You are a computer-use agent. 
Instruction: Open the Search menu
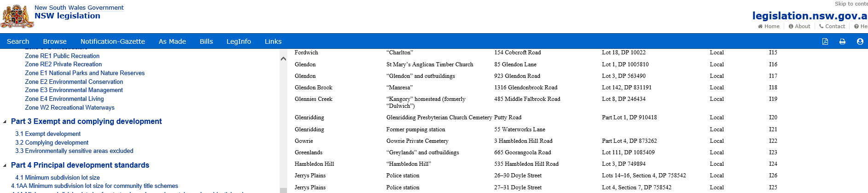[18, 41]
